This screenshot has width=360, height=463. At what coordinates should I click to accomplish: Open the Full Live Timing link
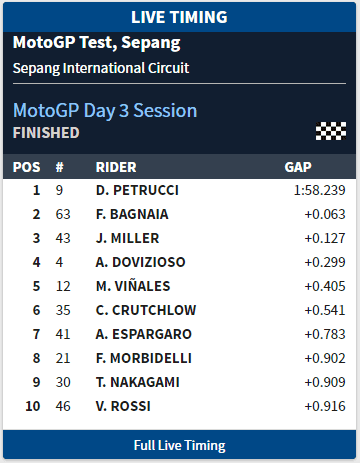pos(179,445)
